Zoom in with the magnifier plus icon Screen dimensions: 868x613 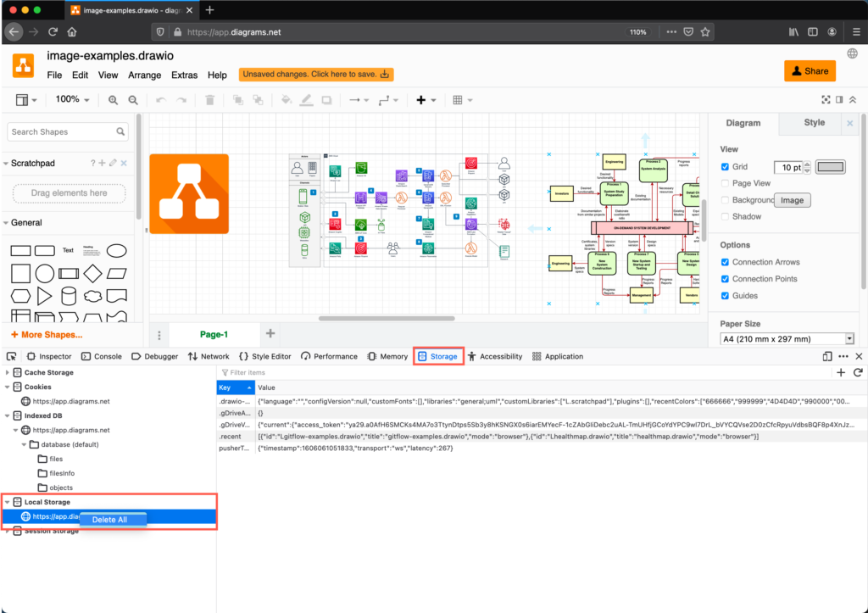coord(113,100)
